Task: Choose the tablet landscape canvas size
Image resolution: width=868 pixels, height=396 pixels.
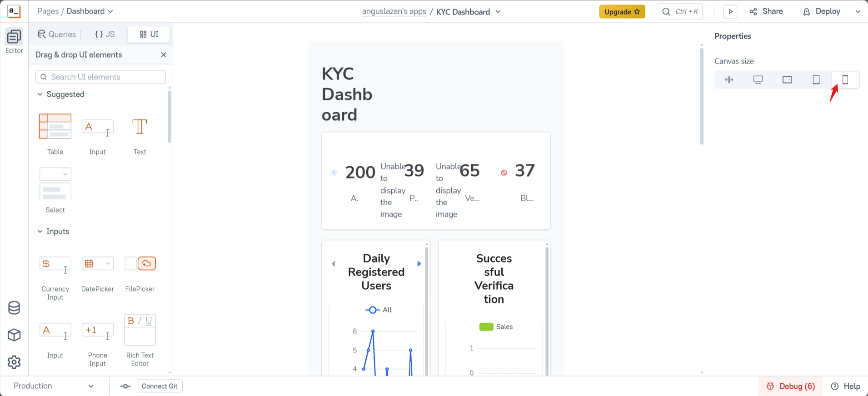Action: point(787,79)
